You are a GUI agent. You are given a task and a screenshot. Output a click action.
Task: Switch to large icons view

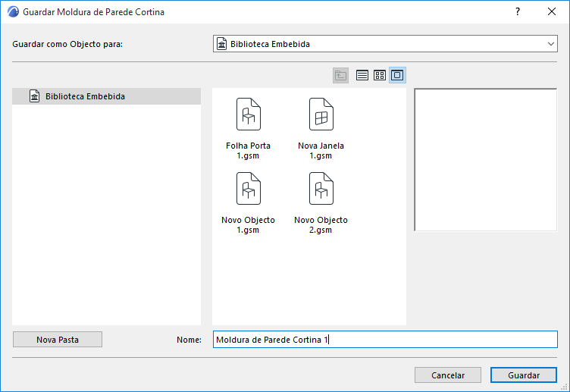pos(397,75)
